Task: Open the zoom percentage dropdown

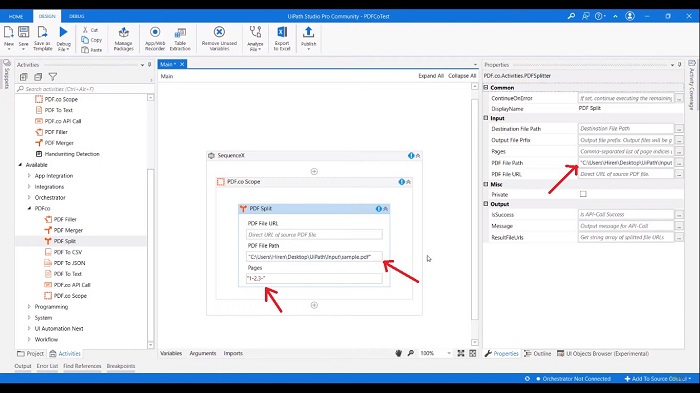Action: click(x=449, y=353)
